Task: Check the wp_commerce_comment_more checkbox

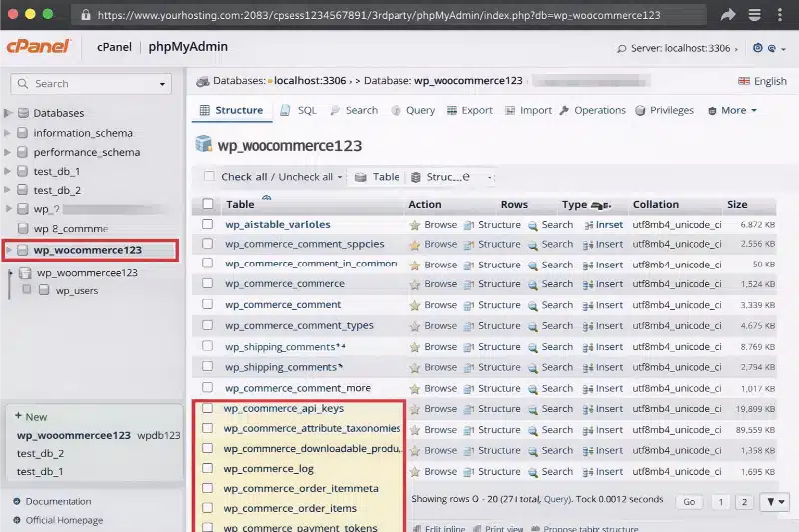Action: pyautogui.click(x=207, y=388)
